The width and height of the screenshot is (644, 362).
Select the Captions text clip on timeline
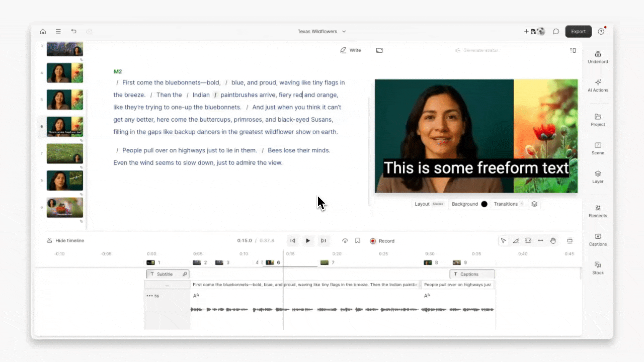[472, 274]
